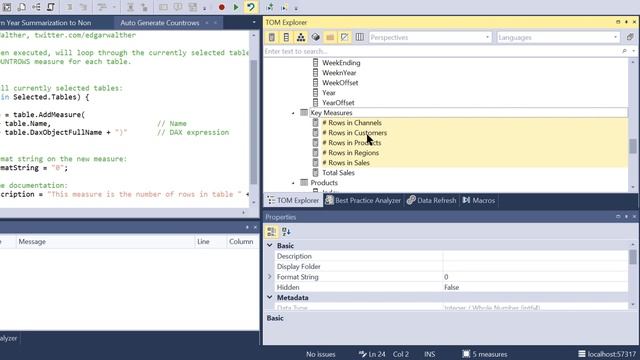
Task: Click the pin icon of the messages panel
Action: (247, 227)
